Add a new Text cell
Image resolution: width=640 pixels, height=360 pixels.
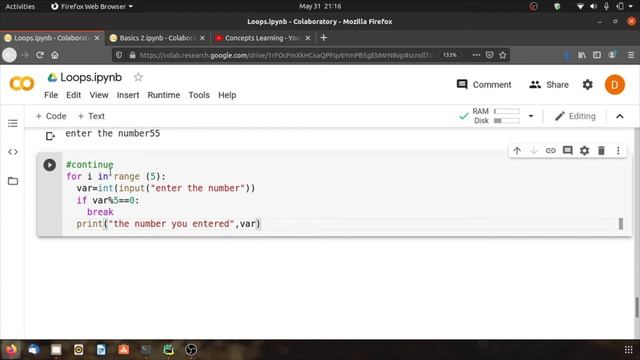(x=91, y=116)
